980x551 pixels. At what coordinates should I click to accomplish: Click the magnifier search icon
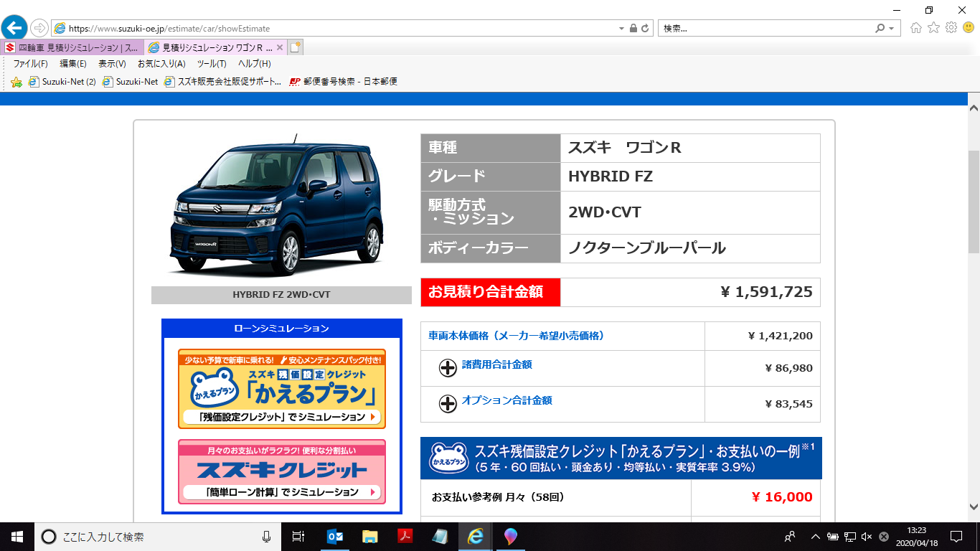coord(880,29)
